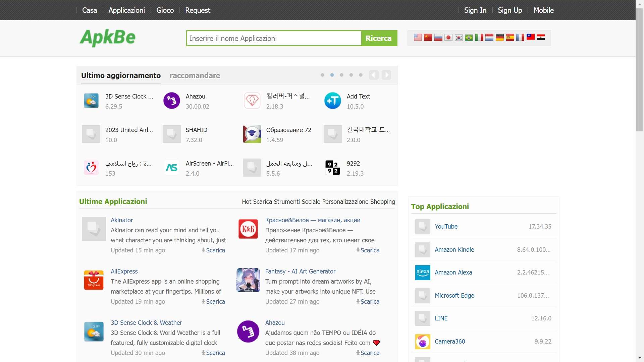Open 9292 app icon
644x362 pixels.
333,168
